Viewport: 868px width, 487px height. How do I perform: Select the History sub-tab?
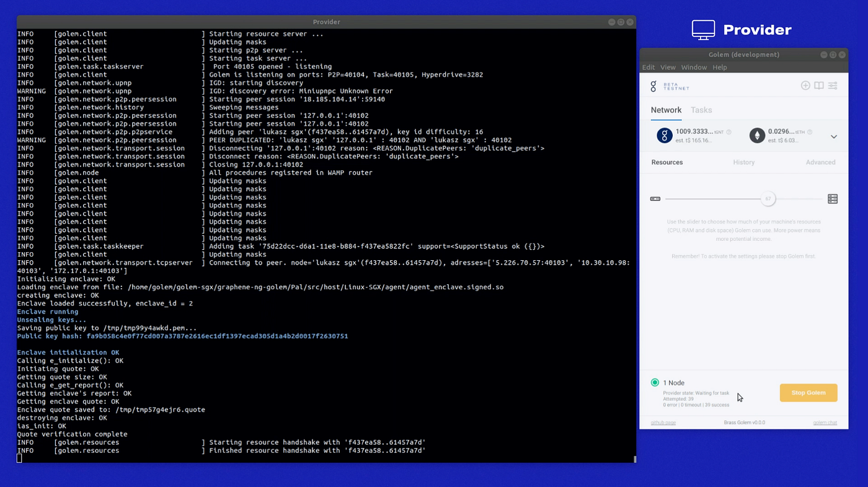(x=744, y=162)
